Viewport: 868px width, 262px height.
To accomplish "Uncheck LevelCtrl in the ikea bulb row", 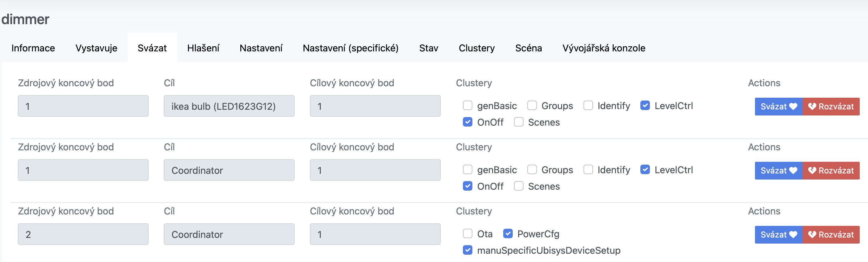I will pos(644,105).
